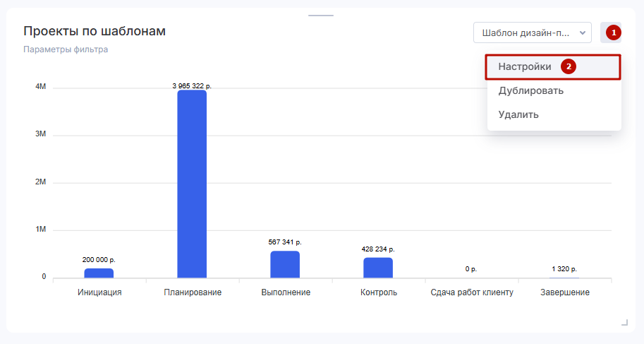Viewport: 644px width, 344px height.
Task: Click the 'Выполнение' bar
Action: (285, 264)
